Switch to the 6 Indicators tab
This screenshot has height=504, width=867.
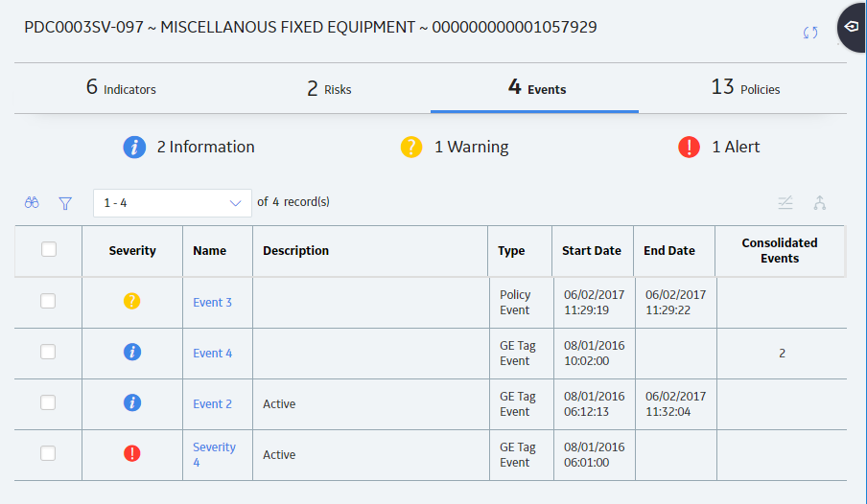[121, 88]
